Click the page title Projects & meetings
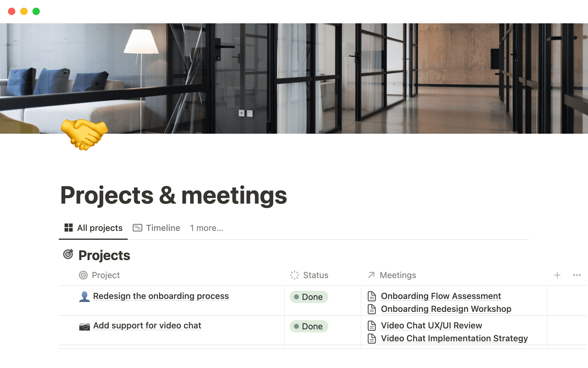The width and height of the screenshot is (588, 368). [x=173, y=195]
